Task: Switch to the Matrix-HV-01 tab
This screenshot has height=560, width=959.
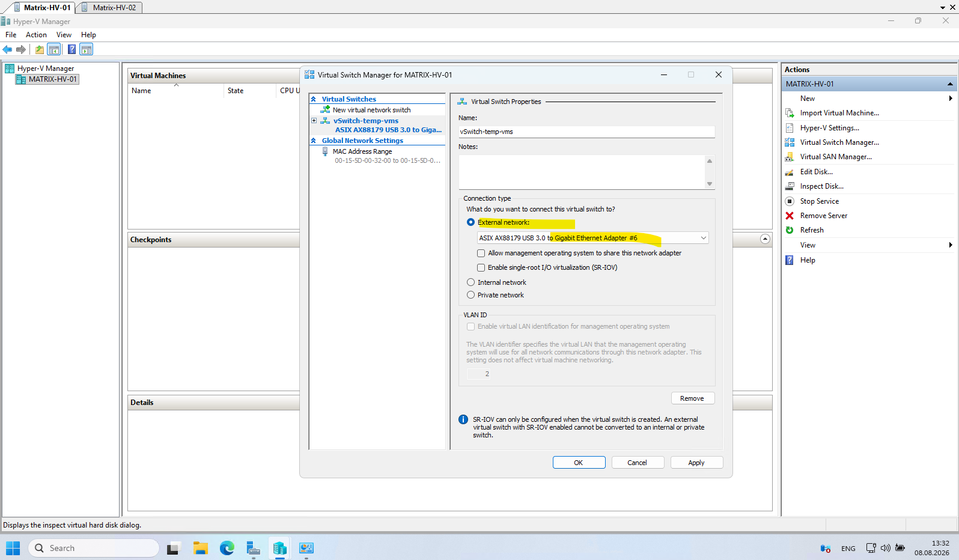Action: coord(42,8)
